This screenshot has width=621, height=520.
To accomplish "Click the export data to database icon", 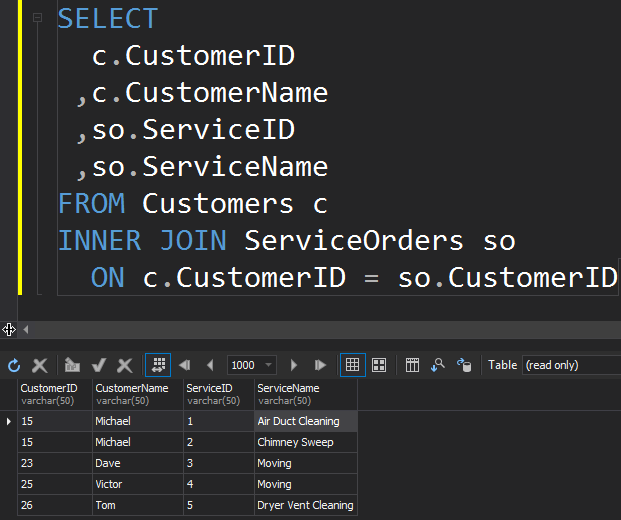I will (x=464, y=365).
